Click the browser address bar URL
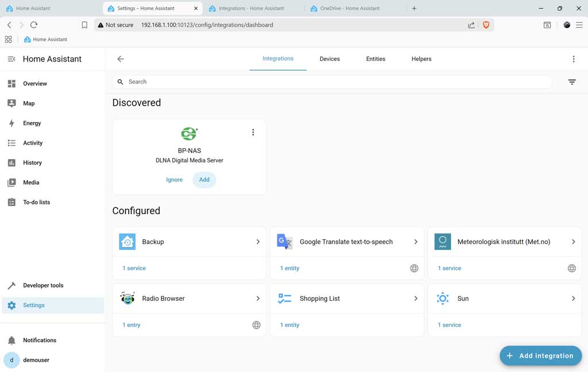Viewport: 588px width, 372px height. (x=207, y=25)
